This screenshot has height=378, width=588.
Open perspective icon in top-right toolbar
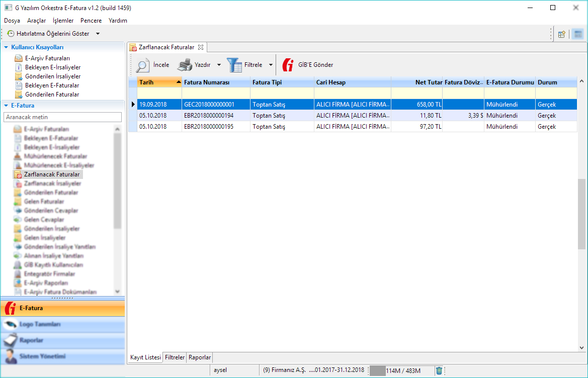tap(562, 34)
